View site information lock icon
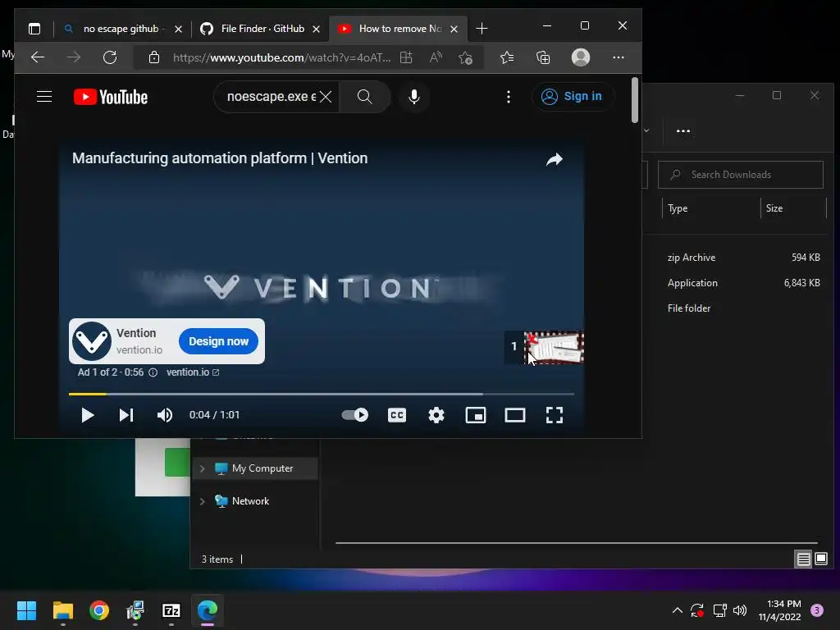The width and height of the screenshot is (840, 630). coord(154,57)
